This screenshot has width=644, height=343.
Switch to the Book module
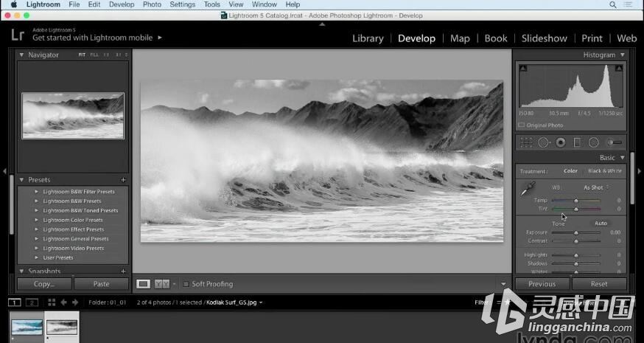point(496,38)
